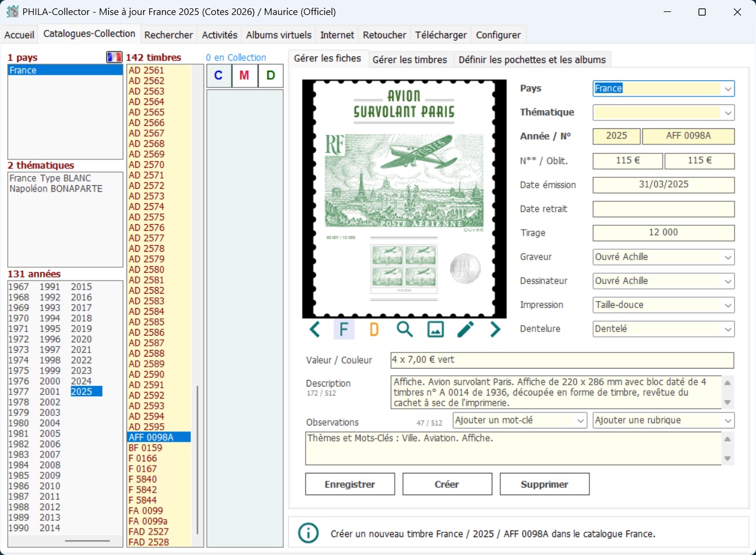This screenshot has width=756, height=555.
Task: Open the Gérer les timbres tab
Action: [410, 59]
